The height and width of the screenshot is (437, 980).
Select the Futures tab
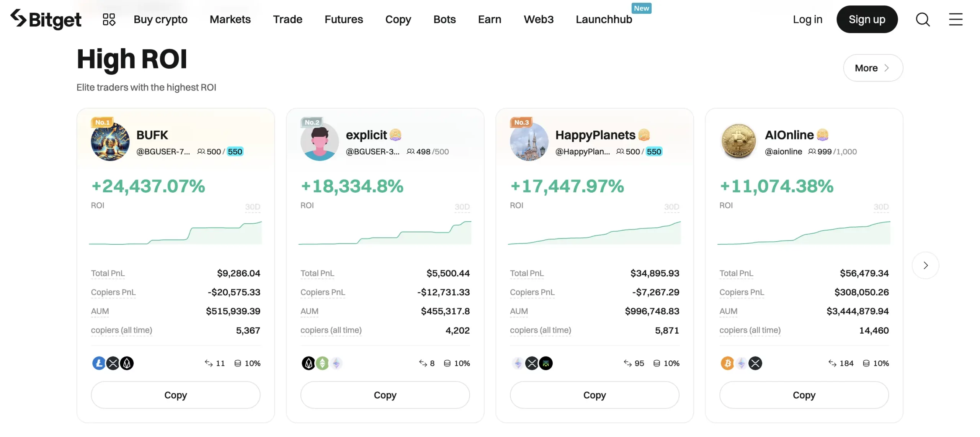pos(344,19)
